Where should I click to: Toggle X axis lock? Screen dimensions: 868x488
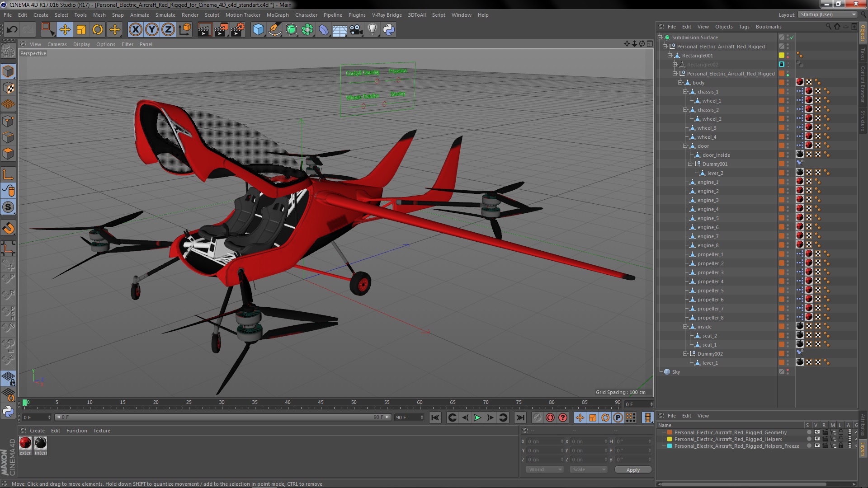(135, 30)
